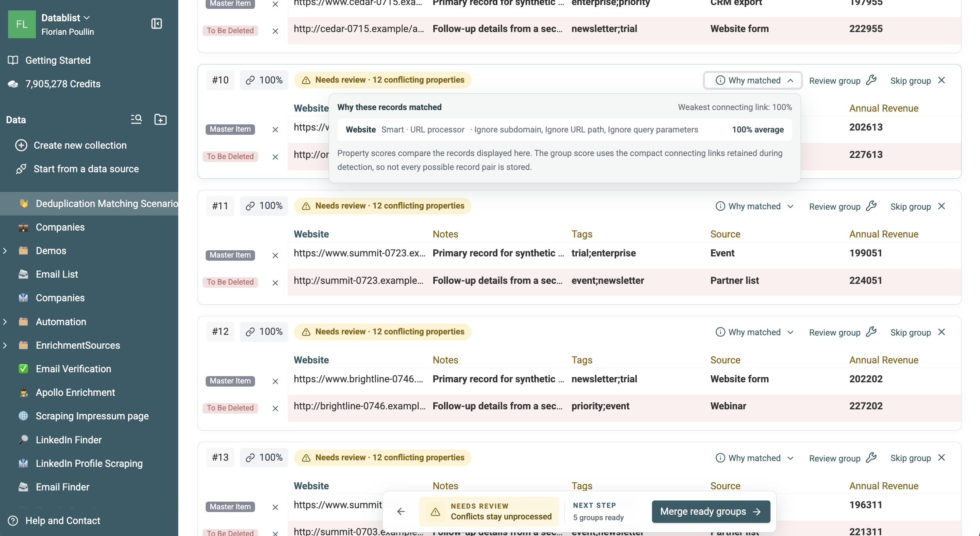Remove Master Item record in group #11
The width and height of the screenshot is (980, 536).
click(275, 255)
